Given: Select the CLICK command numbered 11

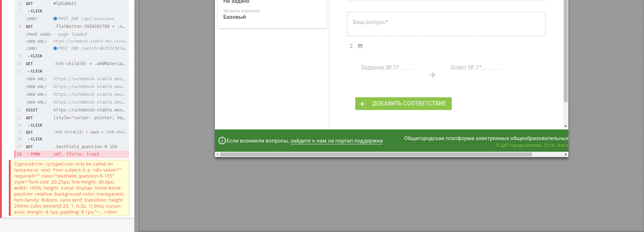Looking at the screenshot, I should click(x=72, y=71).
